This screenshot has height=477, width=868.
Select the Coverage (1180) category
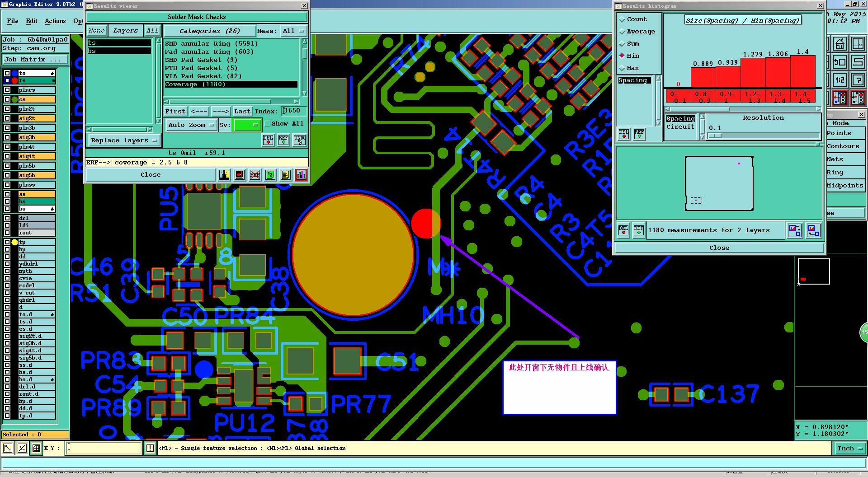click(x=231, y=84)
